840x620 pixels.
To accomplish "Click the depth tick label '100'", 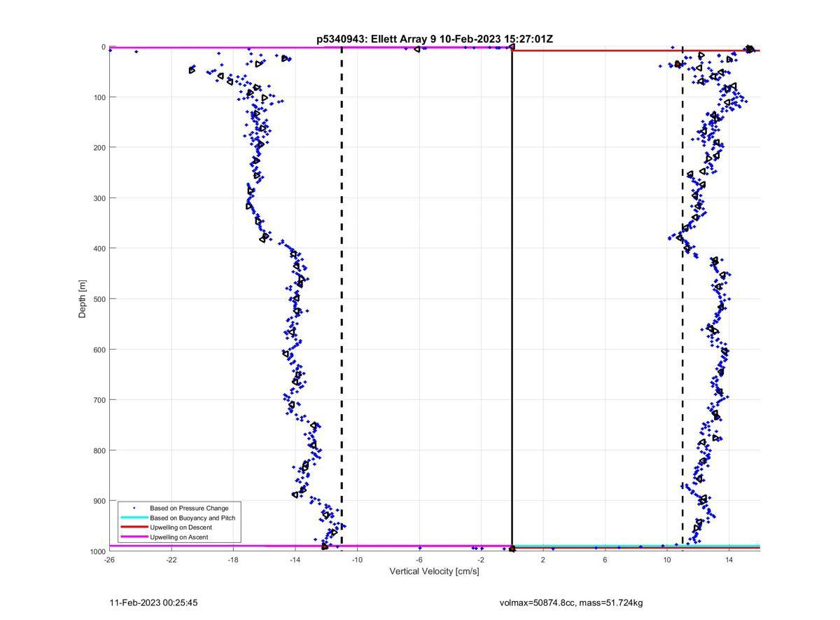I will (x=99, y=97).
